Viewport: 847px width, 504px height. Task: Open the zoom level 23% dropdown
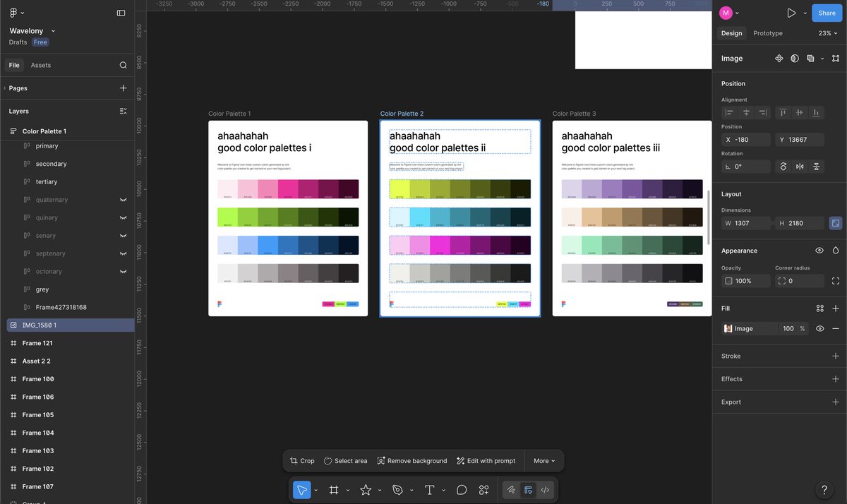pos(829,33)
